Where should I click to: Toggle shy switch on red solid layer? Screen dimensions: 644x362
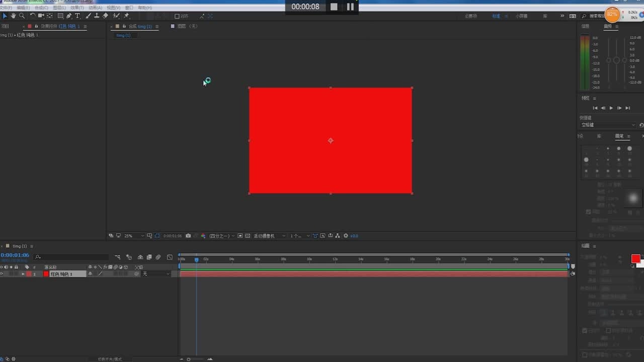(90, 274)
